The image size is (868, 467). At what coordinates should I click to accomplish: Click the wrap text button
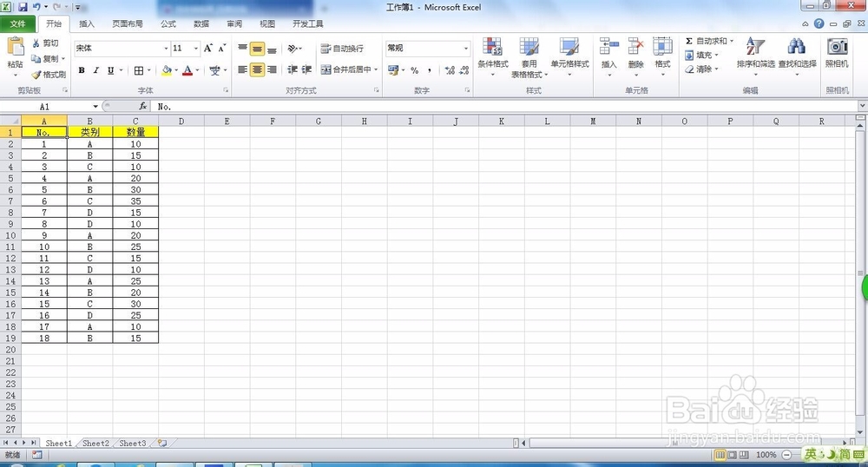(x=342, y=49)
